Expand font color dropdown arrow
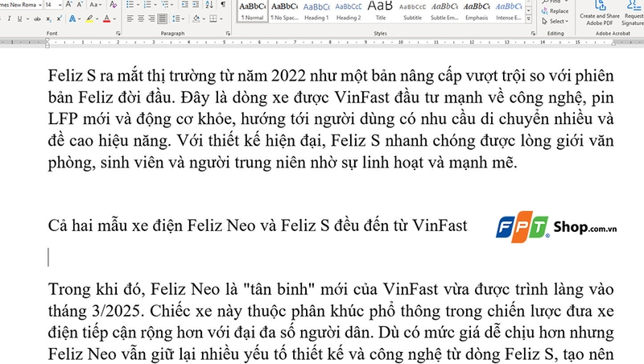The image size is (644, 364). (114, 19)
